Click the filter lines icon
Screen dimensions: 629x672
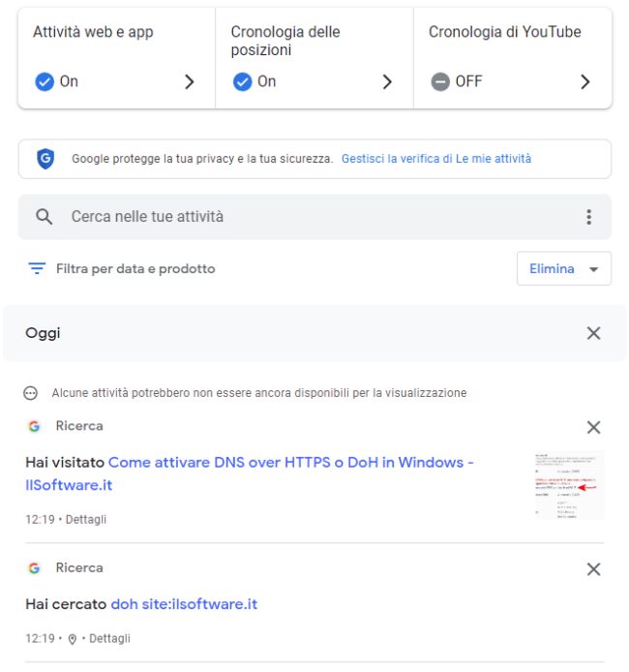(x=37, y=269)
